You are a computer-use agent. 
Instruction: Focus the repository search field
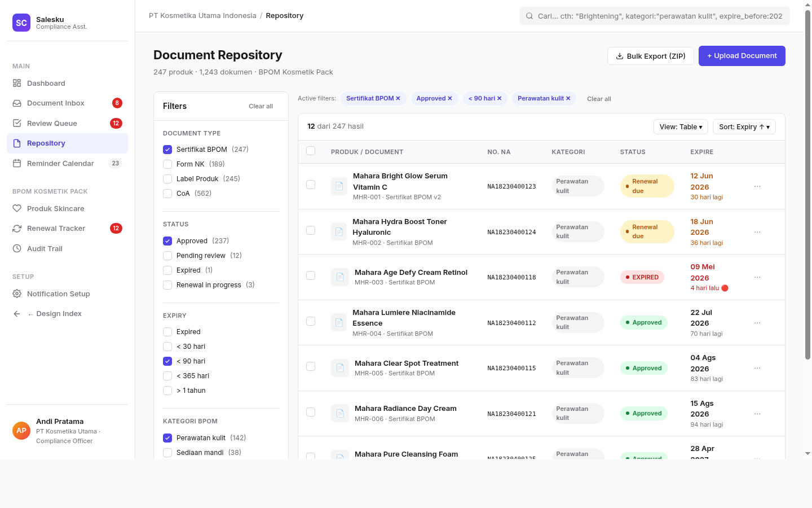tap(654, 16)
